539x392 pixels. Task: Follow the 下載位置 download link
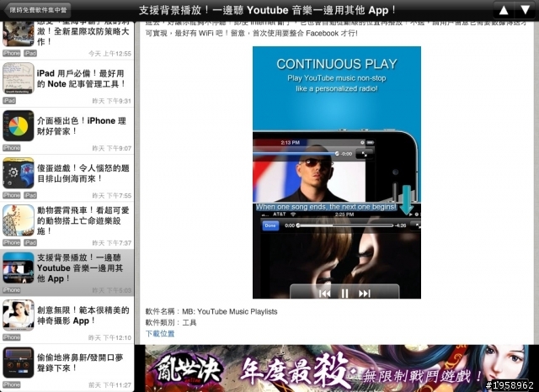pos(160,333)
